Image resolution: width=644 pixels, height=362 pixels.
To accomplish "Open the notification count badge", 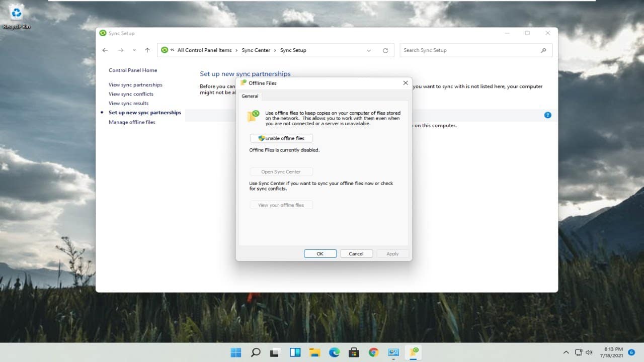I will 631,352.
